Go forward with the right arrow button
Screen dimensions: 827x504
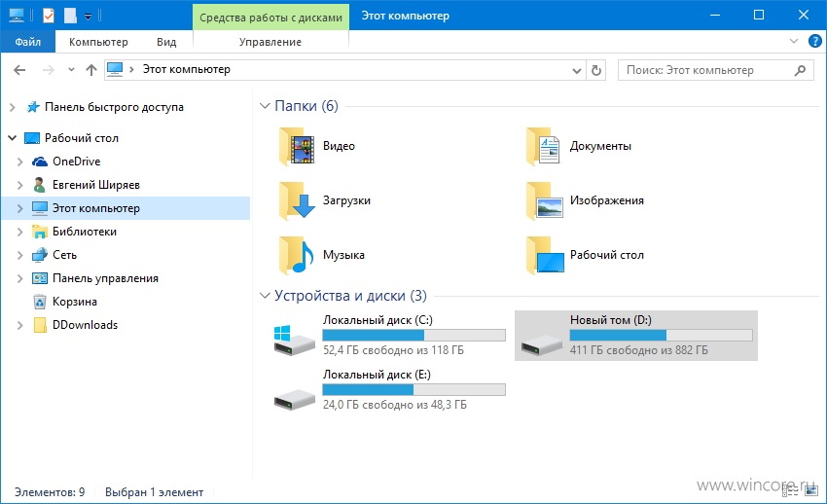(x=48, y=70)
